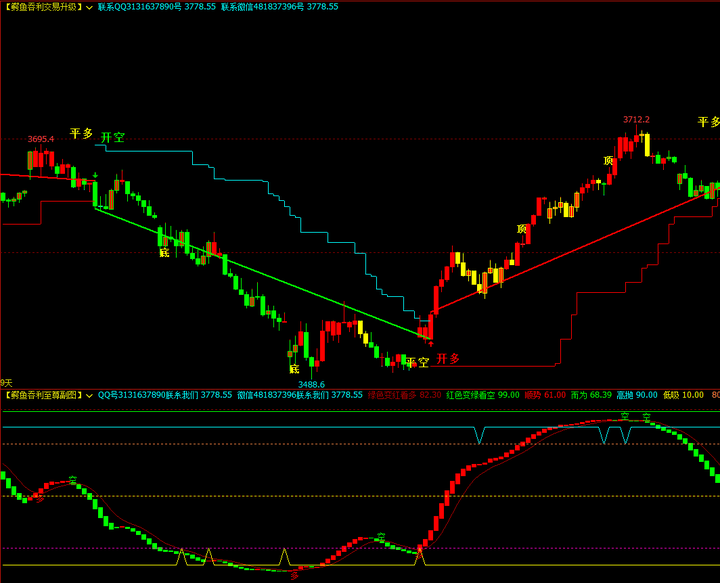Click the 平多 label near 3695.4
Screen dimensions: 720x583
pos(81,133)
